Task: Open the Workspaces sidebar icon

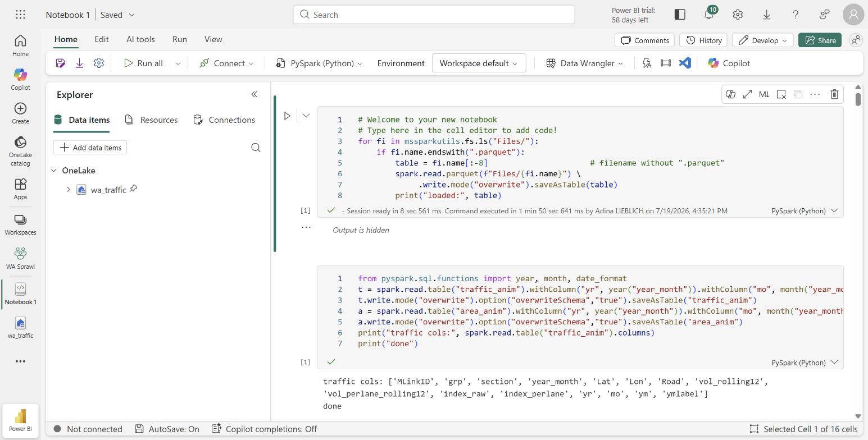Action: (x=20, y=224)
